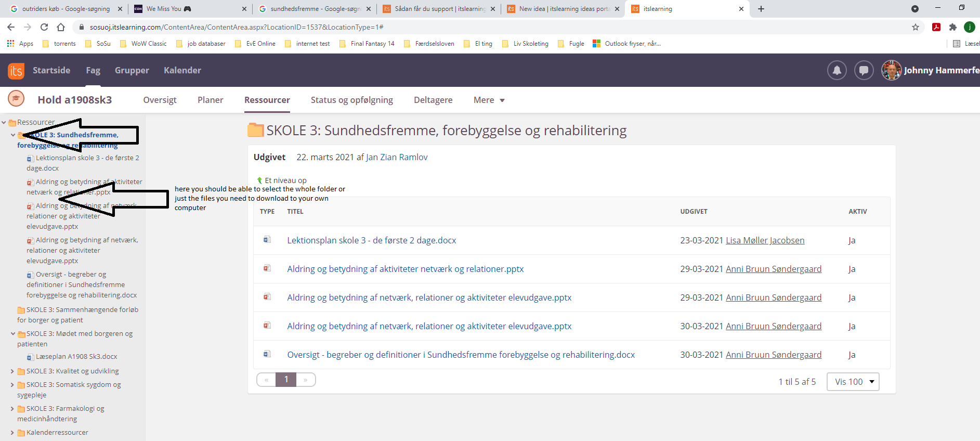Click the itslearning logo icon
Image resolution: width=980 pixels, height=441 pixels.
click(16, 71)
